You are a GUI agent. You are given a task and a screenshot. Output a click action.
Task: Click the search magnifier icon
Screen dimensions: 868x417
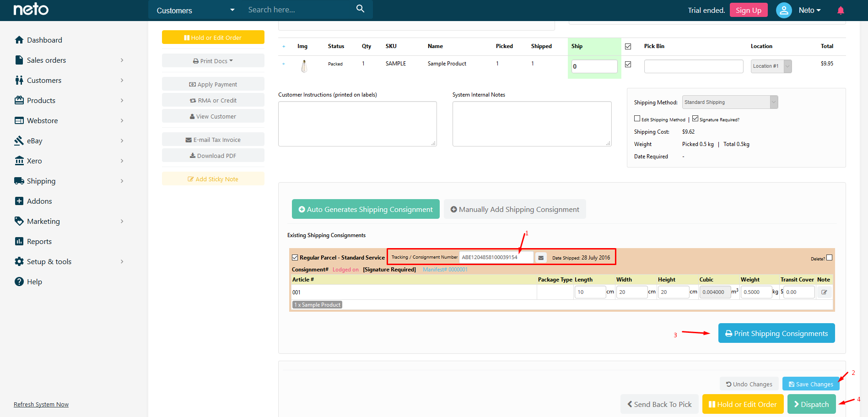(360, 9)
